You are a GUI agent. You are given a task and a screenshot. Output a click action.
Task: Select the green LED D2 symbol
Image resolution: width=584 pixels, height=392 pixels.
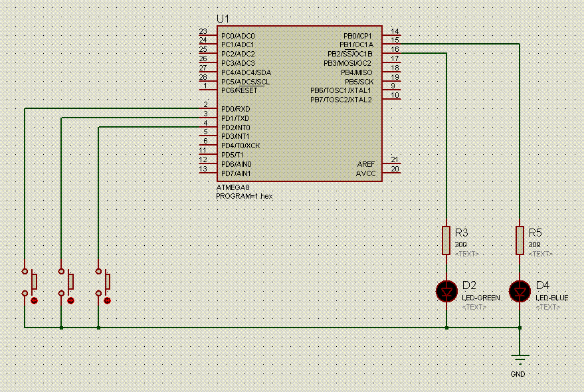tap(446, 290)
